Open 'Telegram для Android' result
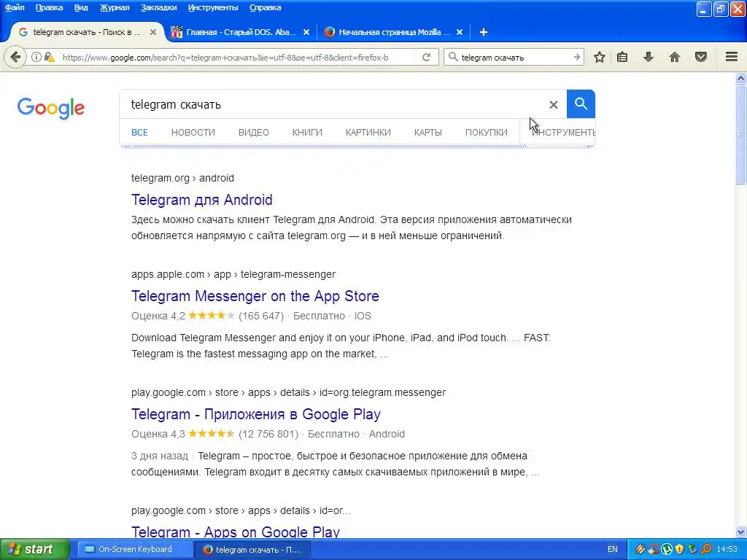Image resolution: width=747 pixels, height=560 pixels. [x=202, y=200]
